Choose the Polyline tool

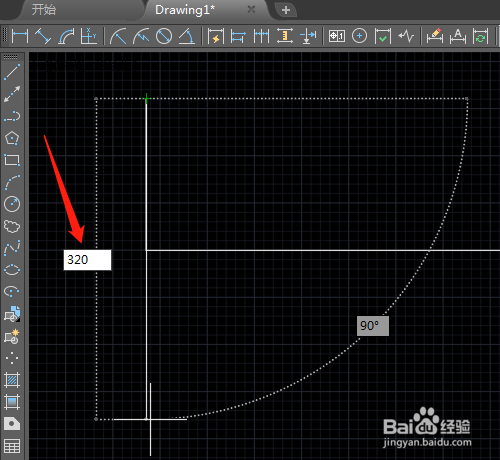[x=12, y=116]
